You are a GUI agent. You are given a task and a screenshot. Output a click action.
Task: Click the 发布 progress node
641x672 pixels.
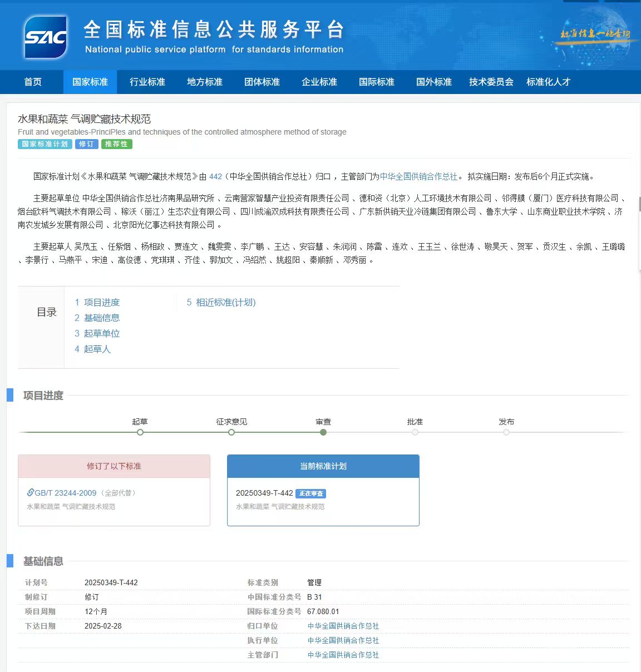point(506,432)
